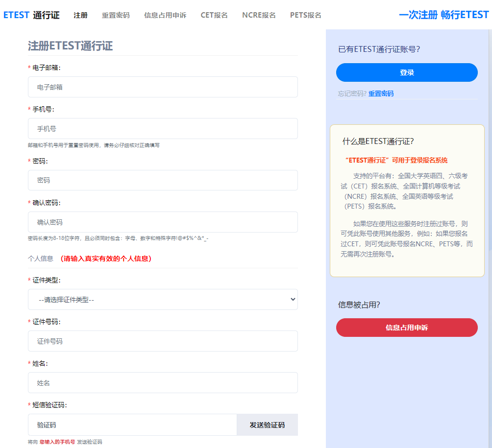Open the CET报名 navigation item
Screen dimensions: 492x448
tap(214, 15)
